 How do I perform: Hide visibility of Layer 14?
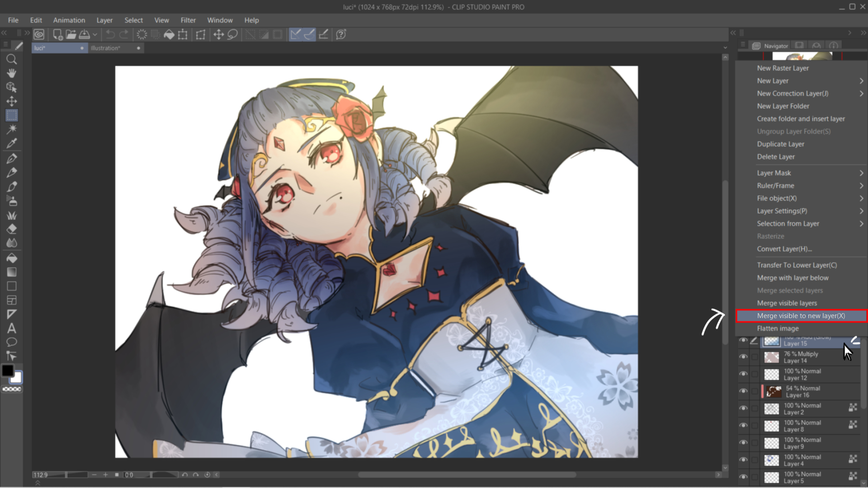click(x=744, y=357)
